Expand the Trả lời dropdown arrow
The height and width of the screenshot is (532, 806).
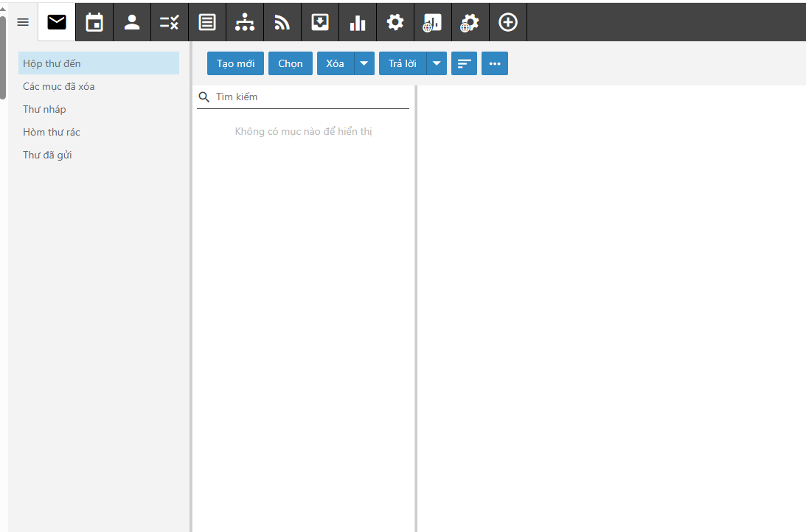click(x=437, y=63)
